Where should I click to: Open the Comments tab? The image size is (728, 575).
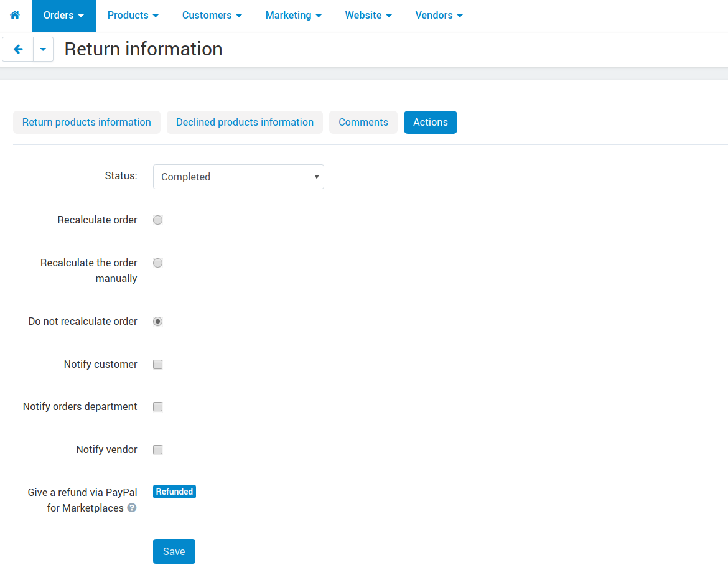(363, 122)
